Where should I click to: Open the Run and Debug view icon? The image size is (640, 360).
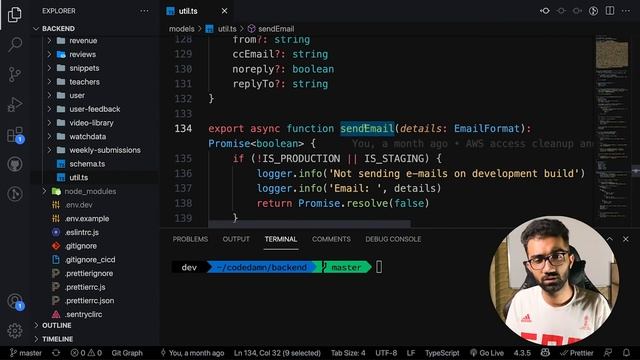(x=15, y=104)
